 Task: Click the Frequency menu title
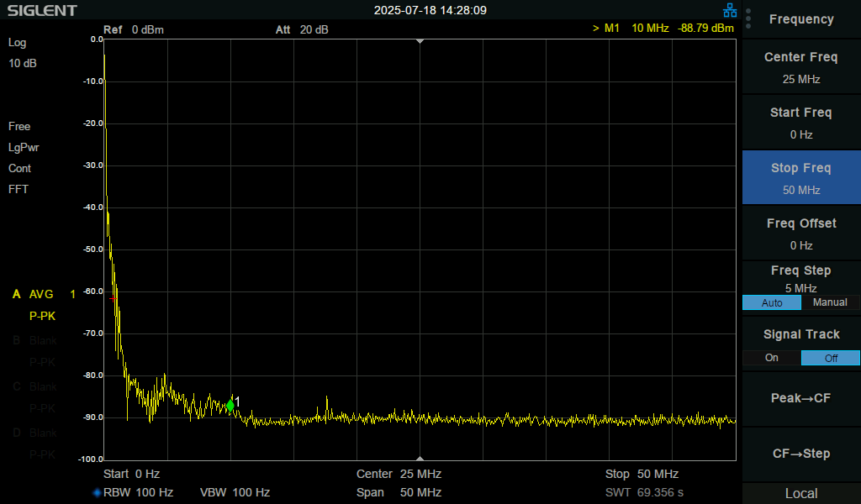[x=801, y=19]
